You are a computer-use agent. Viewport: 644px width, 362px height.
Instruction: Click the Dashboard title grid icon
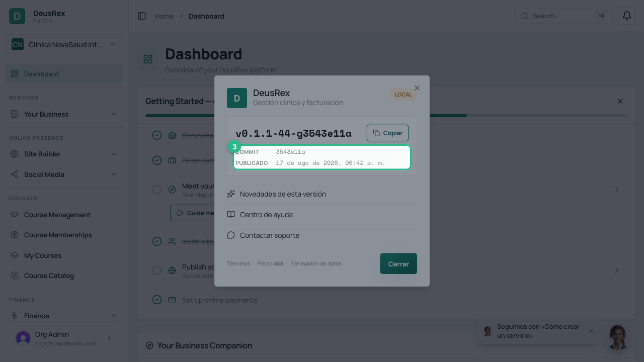[148, 59]
